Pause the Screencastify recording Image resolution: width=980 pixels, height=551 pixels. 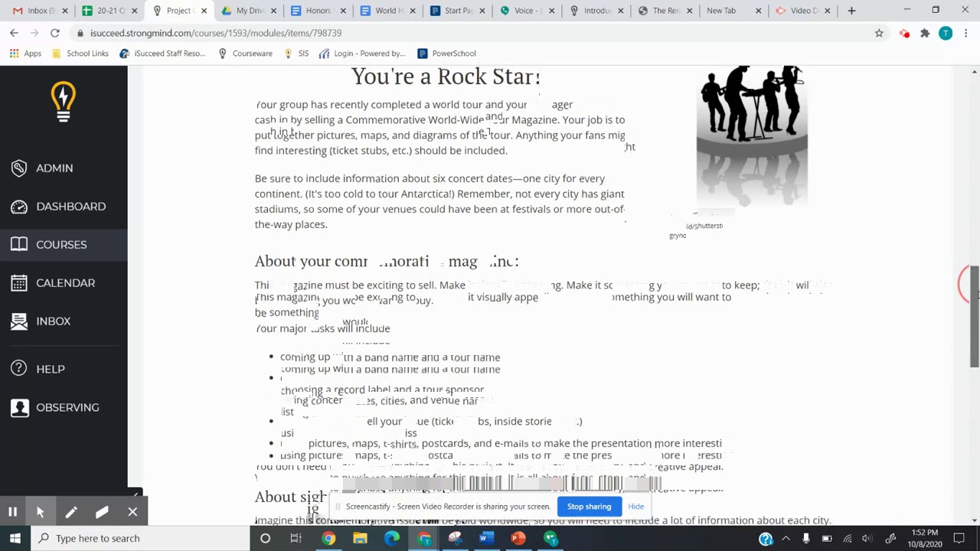pyautogui.click(x=13, y=512)
